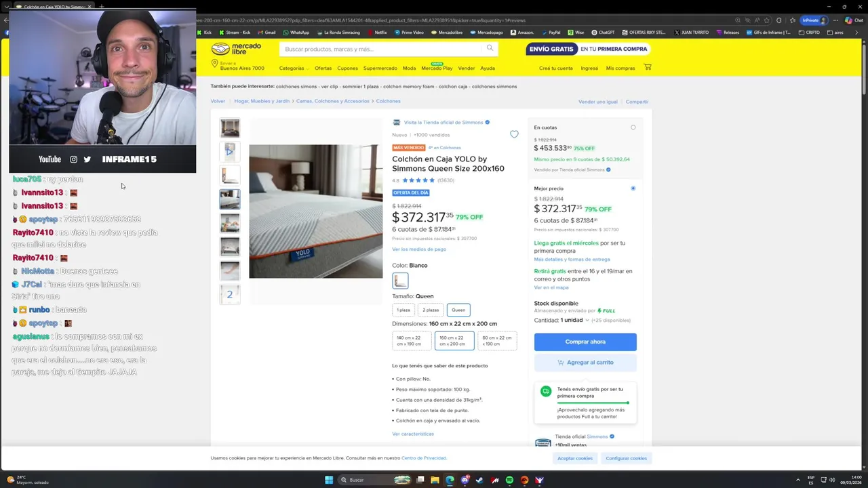Click the Kick bookmark in bookmarks bar
Screen dimensions: 868x488
[204, 32]
